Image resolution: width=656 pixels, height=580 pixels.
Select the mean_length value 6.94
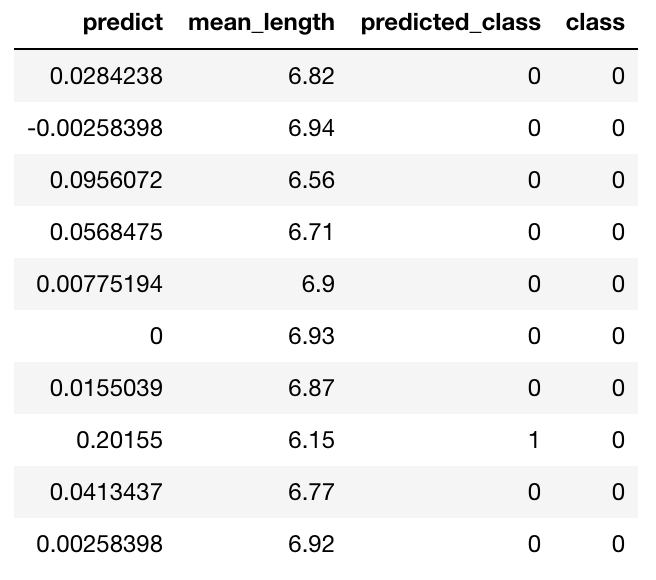tap(311, 128)
